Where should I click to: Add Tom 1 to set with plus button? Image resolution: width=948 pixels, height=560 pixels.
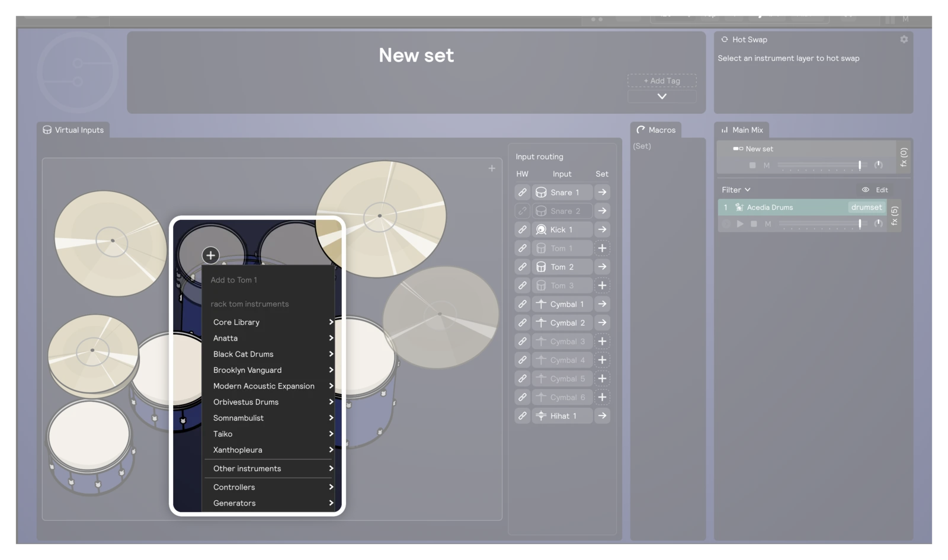[602, 248]
